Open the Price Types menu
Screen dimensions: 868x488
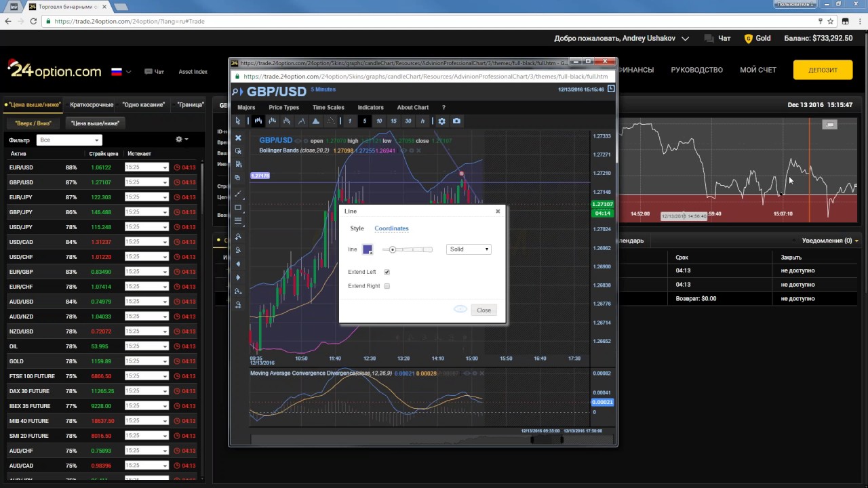[x=283, y=107]
